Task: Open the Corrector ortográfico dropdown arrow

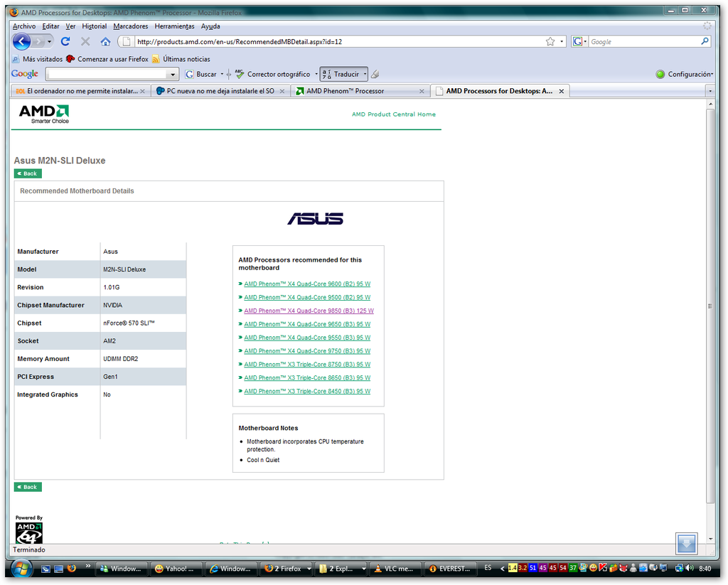Action: point(316,75)
